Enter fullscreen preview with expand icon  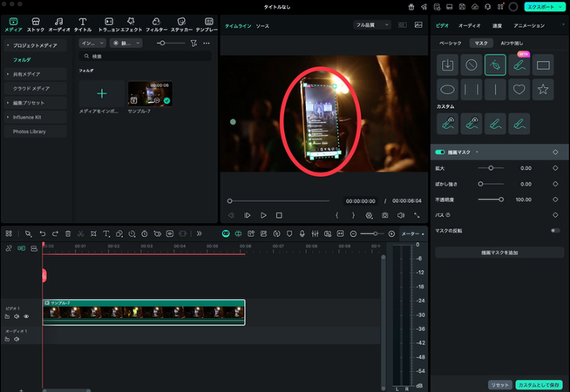click(417, 215)
